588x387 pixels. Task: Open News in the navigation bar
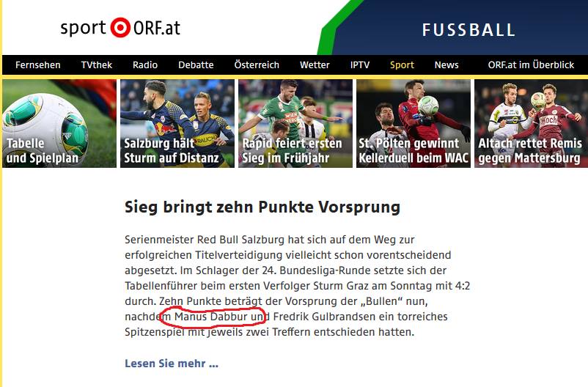point(446,65)
